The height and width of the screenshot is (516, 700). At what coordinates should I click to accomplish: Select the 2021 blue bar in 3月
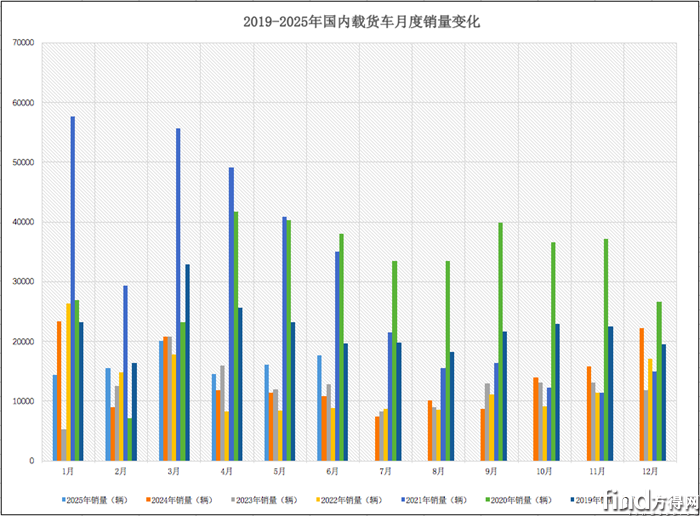click(x=179, y=295)
